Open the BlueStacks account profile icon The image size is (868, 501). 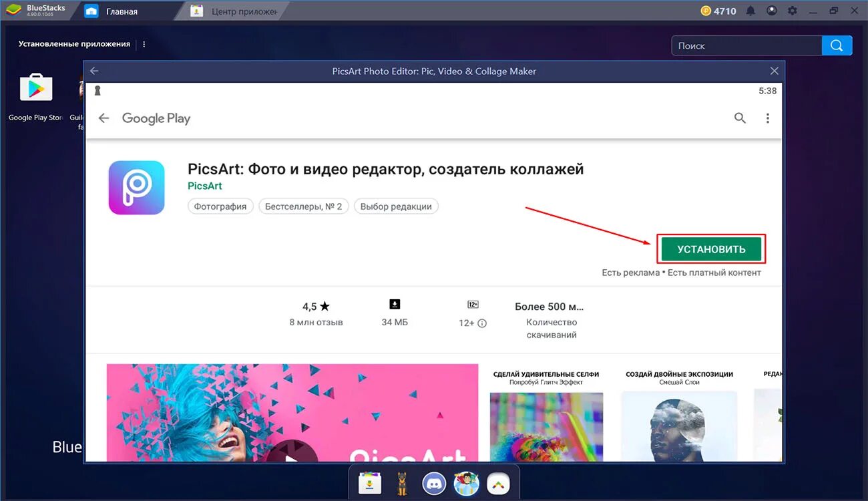772,11
